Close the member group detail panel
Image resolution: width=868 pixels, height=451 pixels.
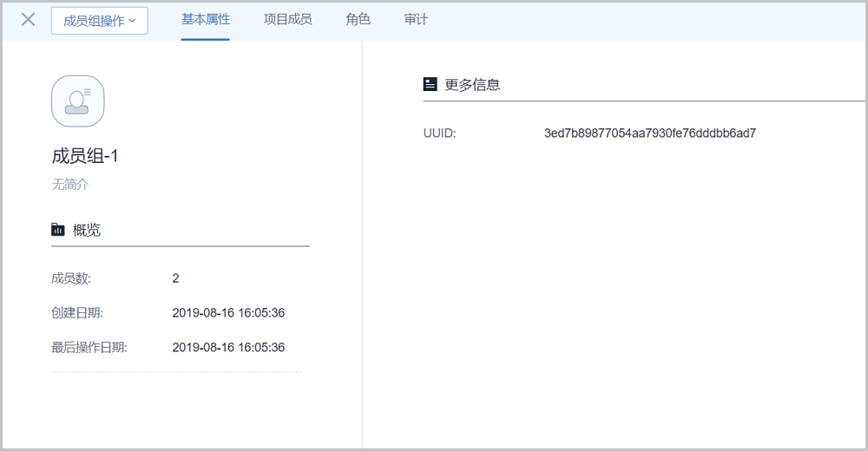(29, 20)
